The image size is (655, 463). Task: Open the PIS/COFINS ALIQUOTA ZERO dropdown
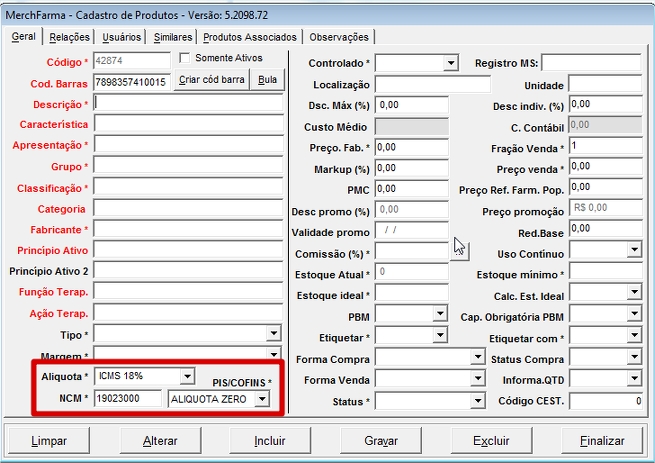pyautogui.click(x=261, y=399)
